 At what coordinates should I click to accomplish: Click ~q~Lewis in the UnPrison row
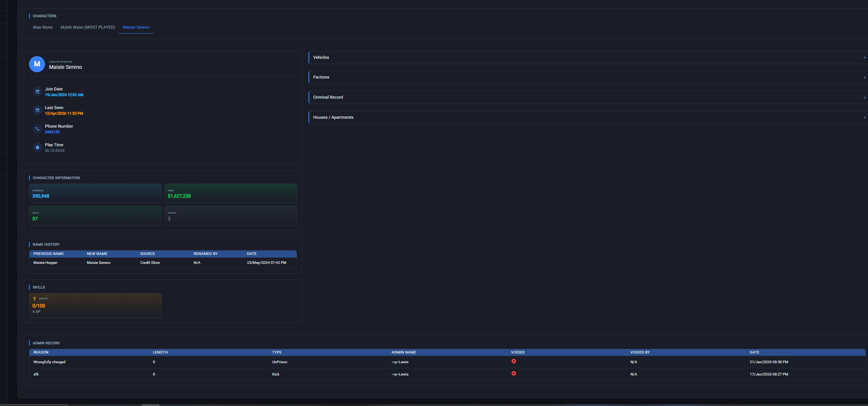[400, 362]
